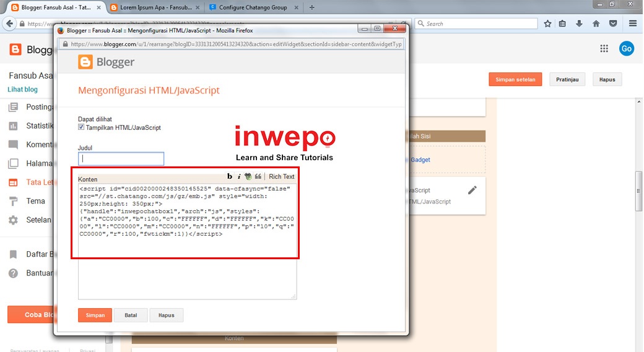
Task: Click the Firefox Search box
Action: tap(476, 24)
